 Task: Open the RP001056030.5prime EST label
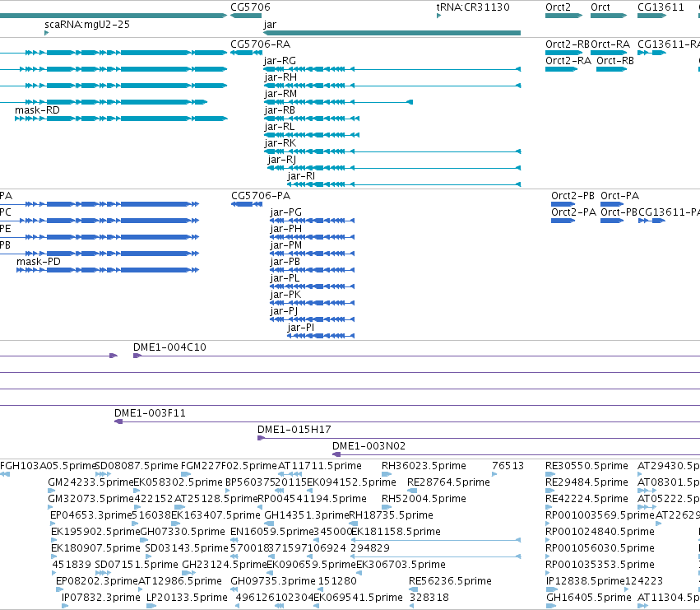[x=600, y=548]
